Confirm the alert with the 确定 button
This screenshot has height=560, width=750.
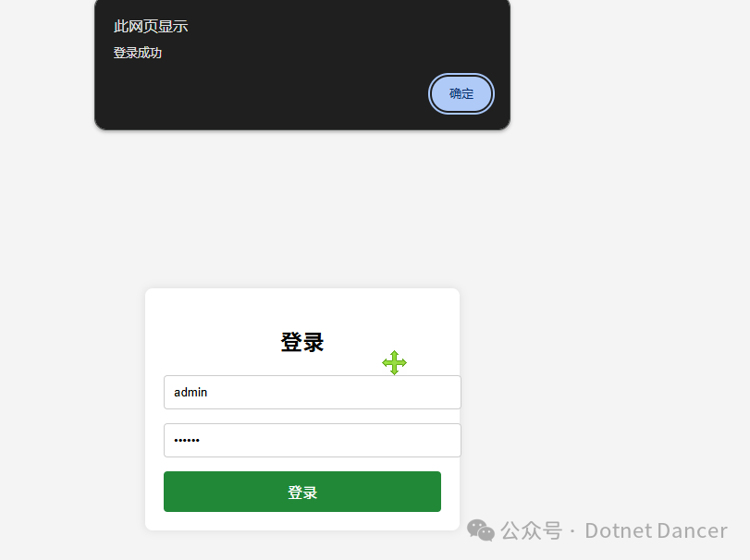[461, 93]
